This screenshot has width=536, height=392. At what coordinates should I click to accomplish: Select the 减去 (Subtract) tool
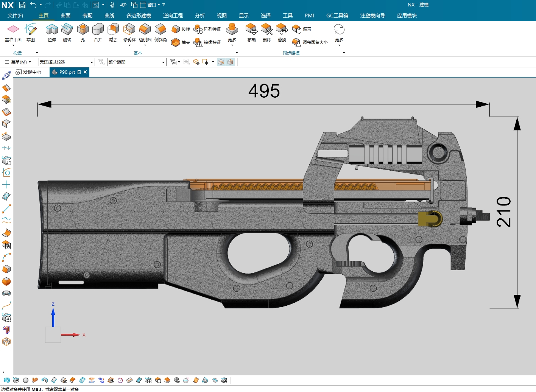click(113, 33)
